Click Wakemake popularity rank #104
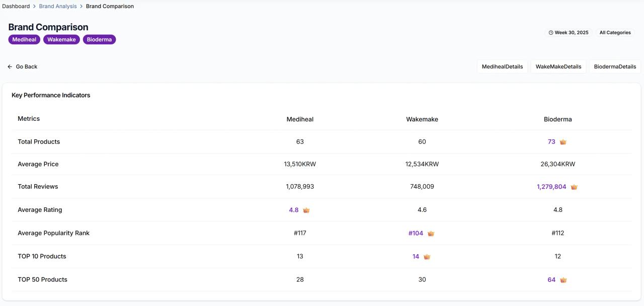644x306 pixels. pyautogui.click(x=416, y=233)
